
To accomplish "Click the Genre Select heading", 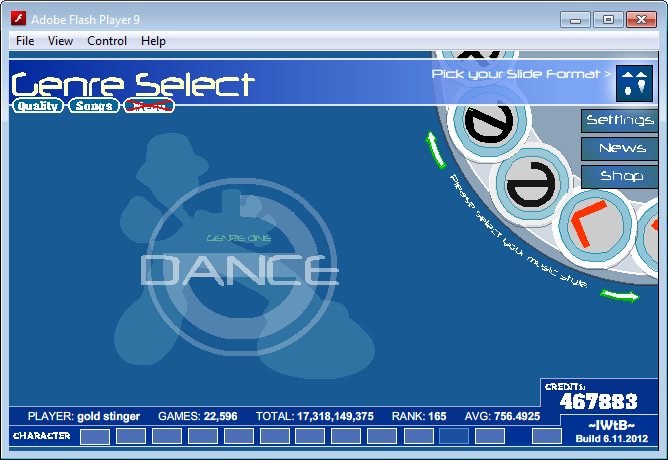I will 133,83.
